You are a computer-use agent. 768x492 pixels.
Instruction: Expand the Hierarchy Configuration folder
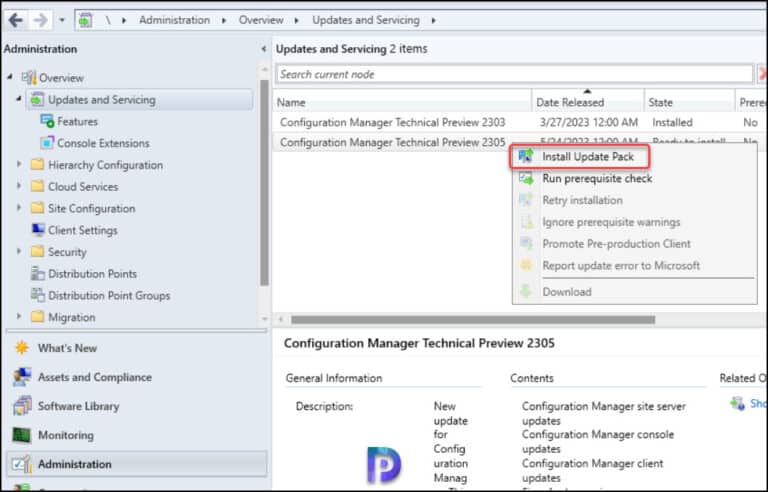tap(19, 164)
